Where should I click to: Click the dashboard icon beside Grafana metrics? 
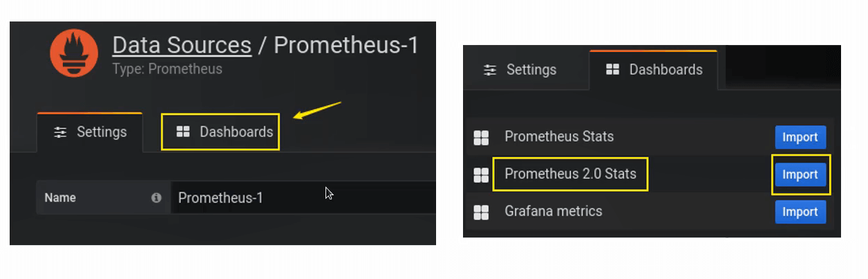tap(481, 212)
